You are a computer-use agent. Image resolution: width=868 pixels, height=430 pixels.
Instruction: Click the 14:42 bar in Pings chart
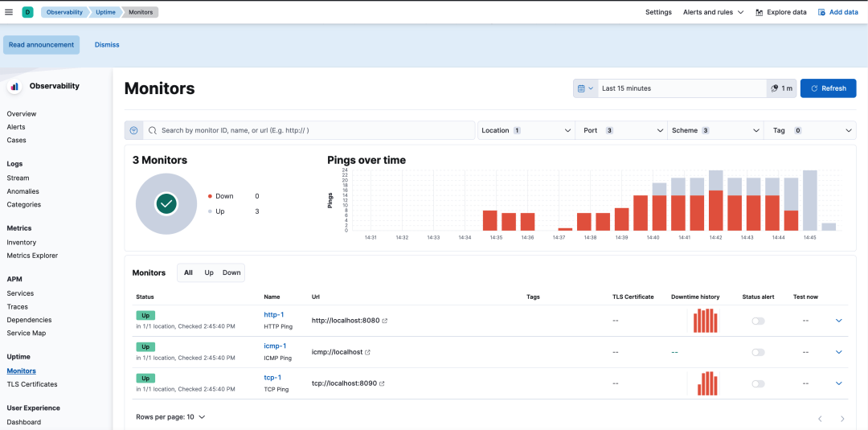coord(716,200)
